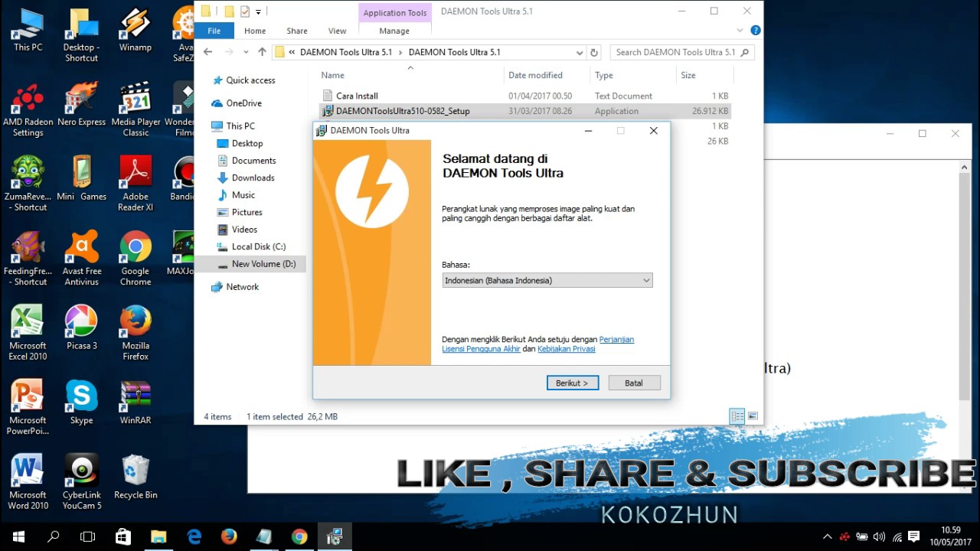Open the This PC desktop icon
This screenshot has height=551, width=980.
tap(28, 30)
